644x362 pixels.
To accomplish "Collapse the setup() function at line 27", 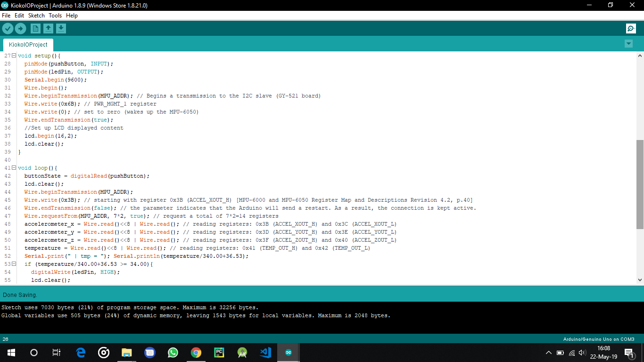I will [14, 56].
